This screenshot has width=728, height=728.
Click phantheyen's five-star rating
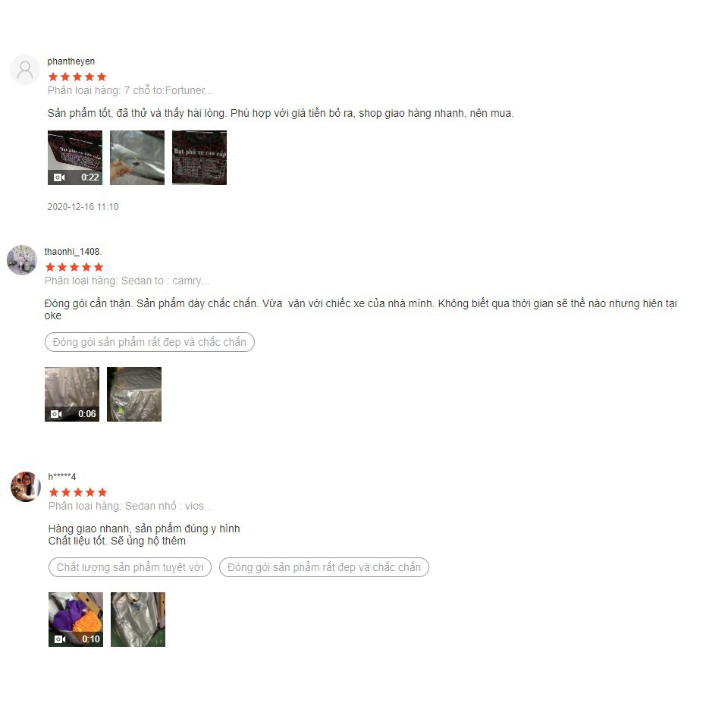coord(77,77)
